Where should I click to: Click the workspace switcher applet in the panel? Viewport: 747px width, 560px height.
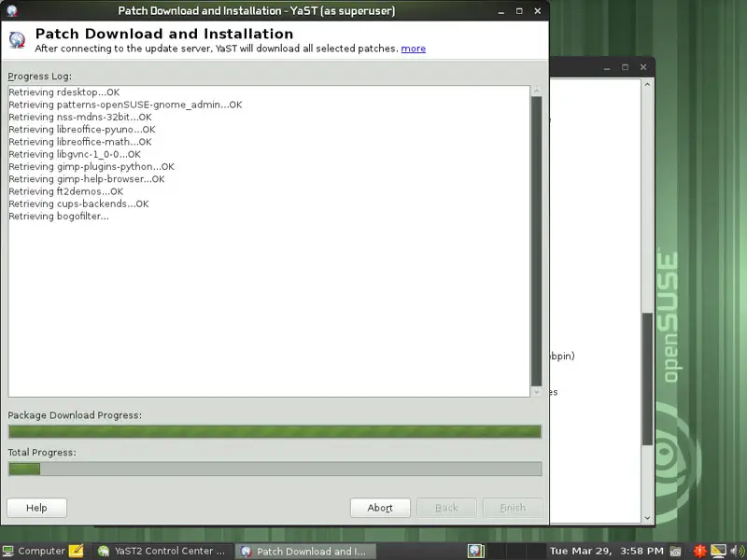pos(506,551)
